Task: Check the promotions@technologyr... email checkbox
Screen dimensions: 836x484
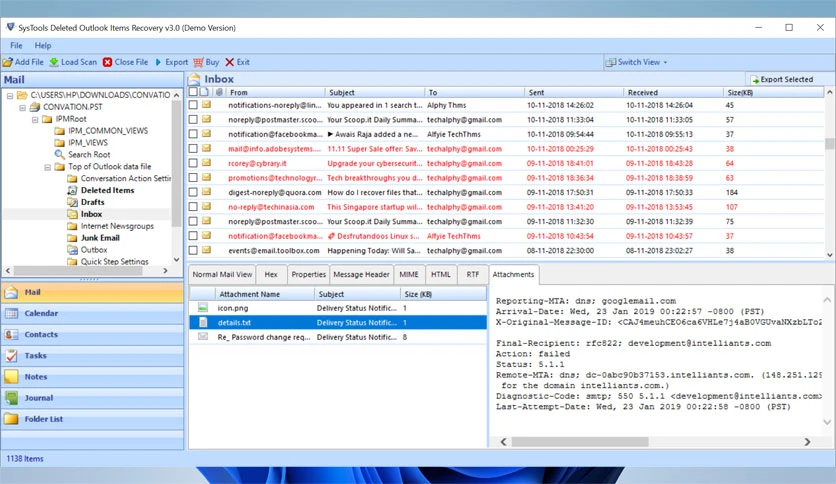Action: 193,178
